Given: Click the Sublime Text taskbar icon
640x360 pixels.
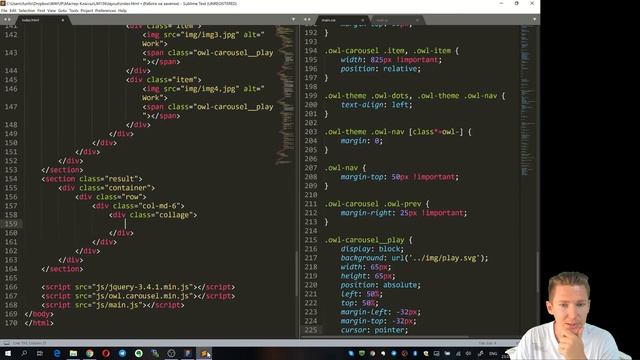Looking at the screenshot, I should coord(204,353).
